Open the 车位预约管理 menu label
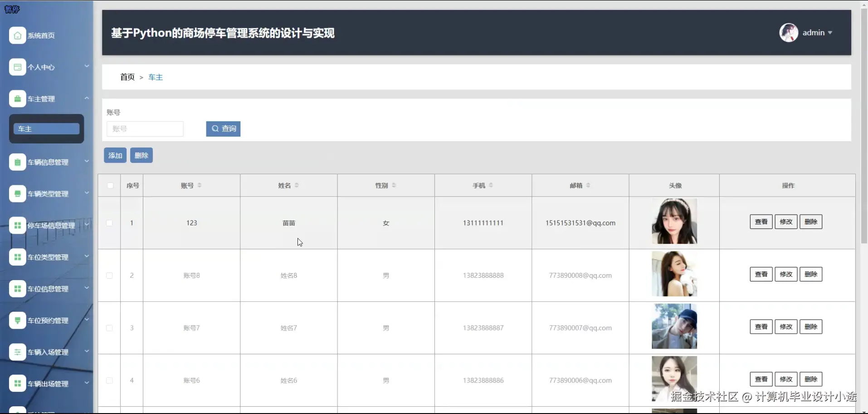 [48, 320]
